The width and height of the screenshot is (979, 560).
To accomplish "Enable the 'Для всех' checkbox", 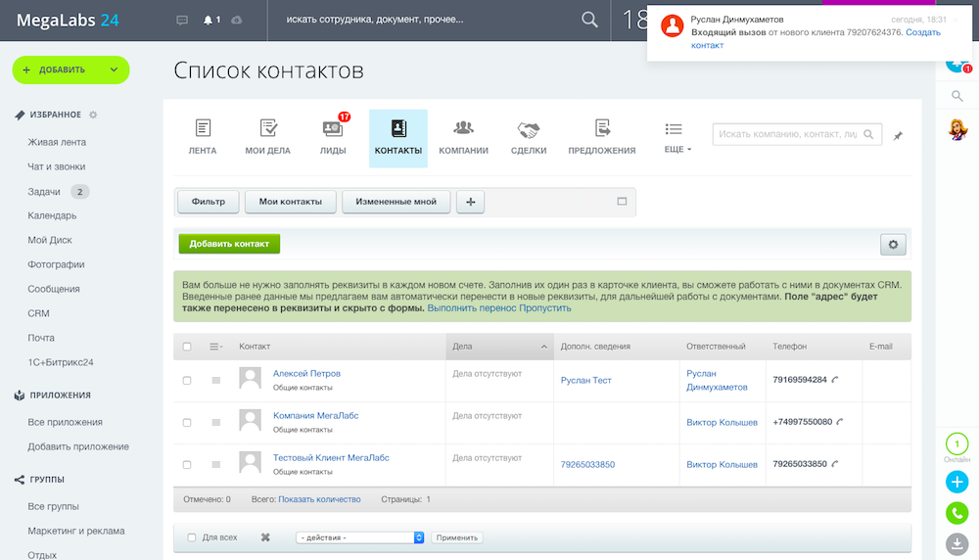I will pos(191,537).
